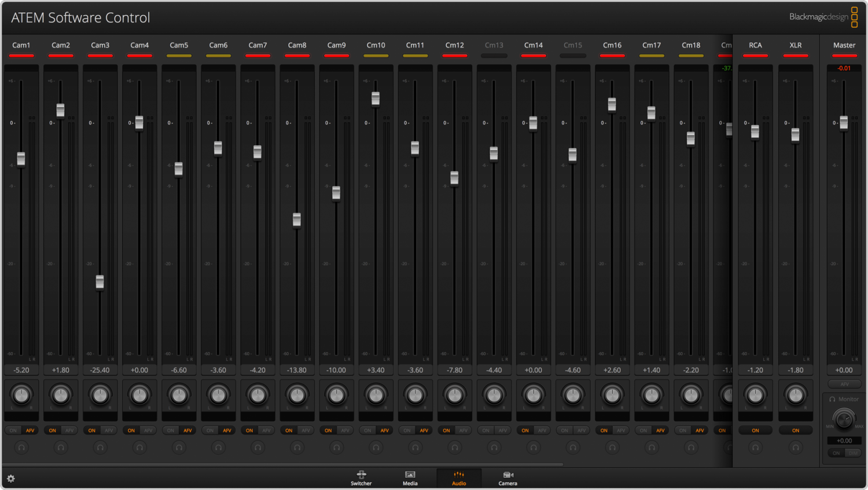Toggle ON for the Cam1 channel
Screen dimensions: 868x490
13,430
